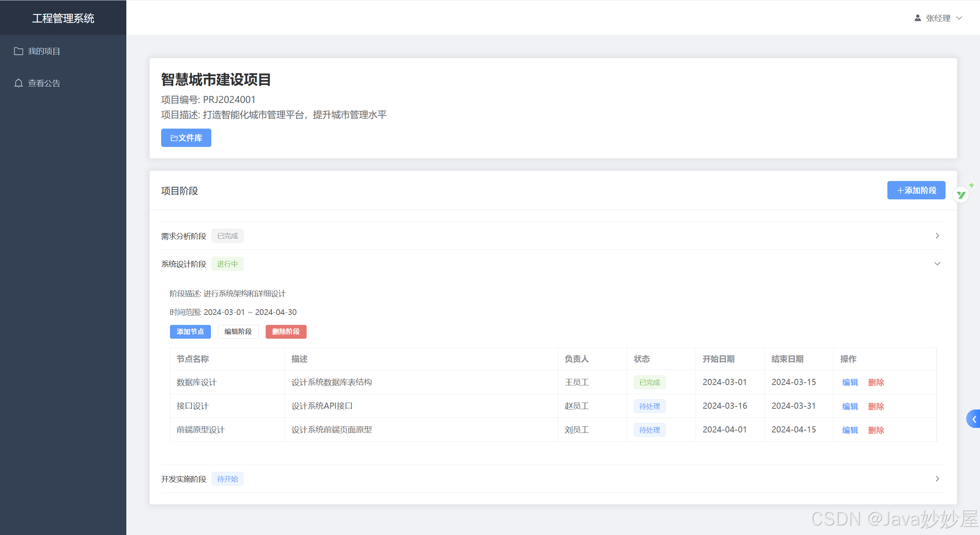Click the user avatar icon next to 张经理
Screen dimensions: 980x535
918,18
